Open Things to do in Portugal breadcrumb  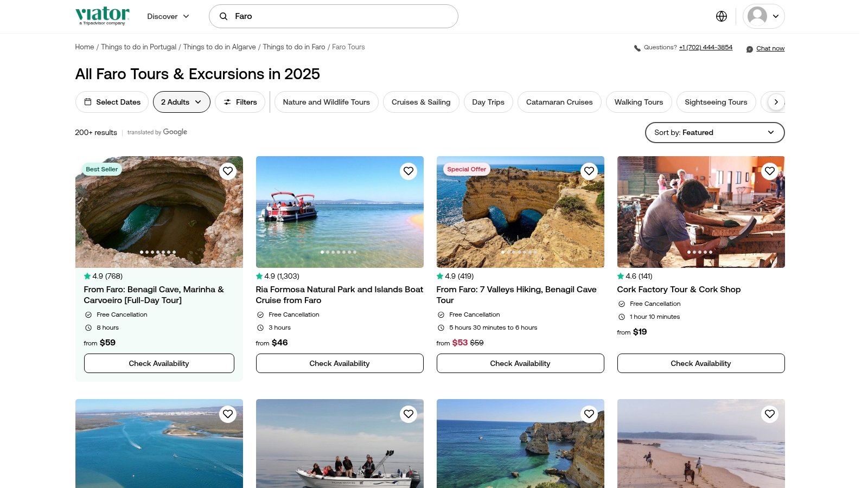pyautogui.click(x=139, y=47)
